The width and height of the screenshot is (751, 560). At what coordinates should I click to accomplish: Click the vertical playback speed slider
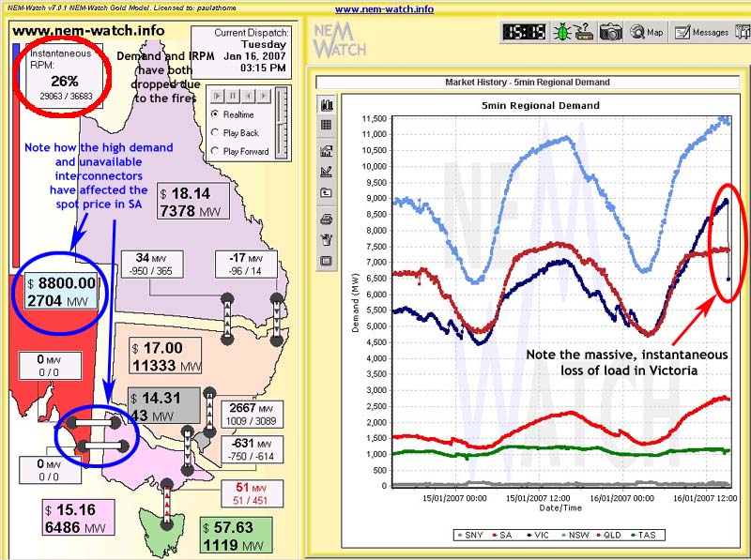pos(282,123)
